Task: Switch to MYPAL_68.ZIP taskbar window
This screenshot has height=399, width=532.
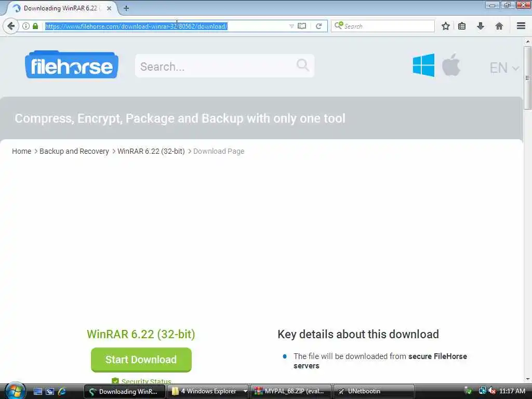Action: point(291,391)
